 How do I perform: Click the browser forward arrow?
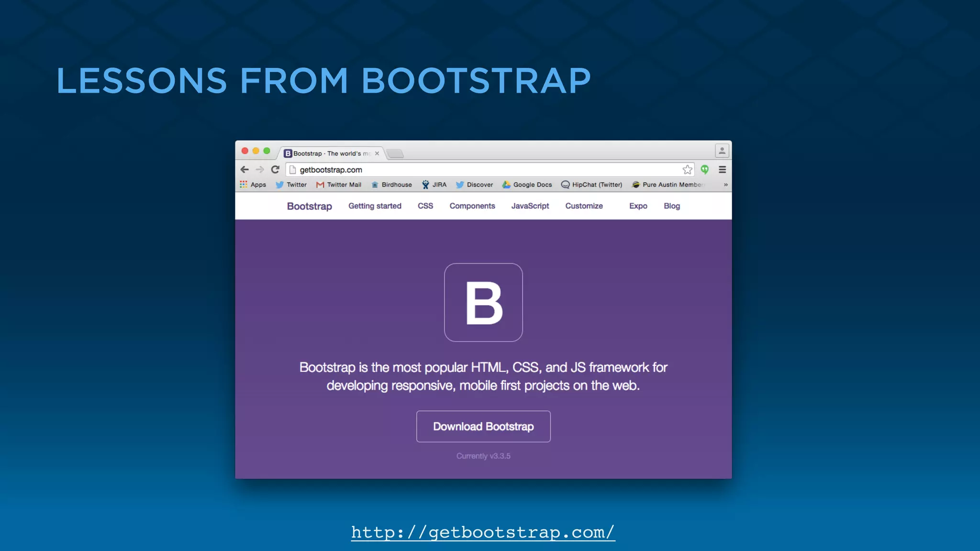260,169
